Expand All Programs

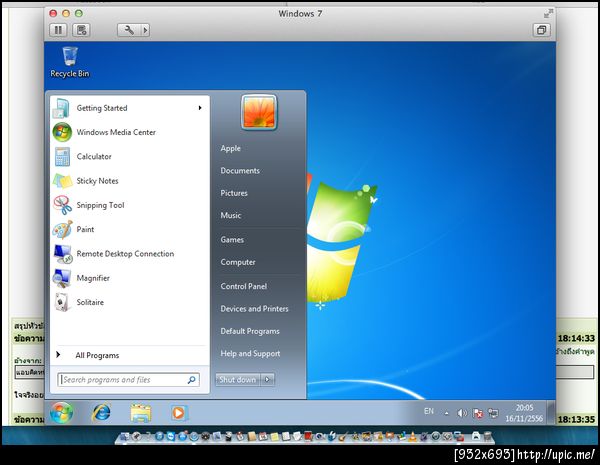click(x=130, y=355)
